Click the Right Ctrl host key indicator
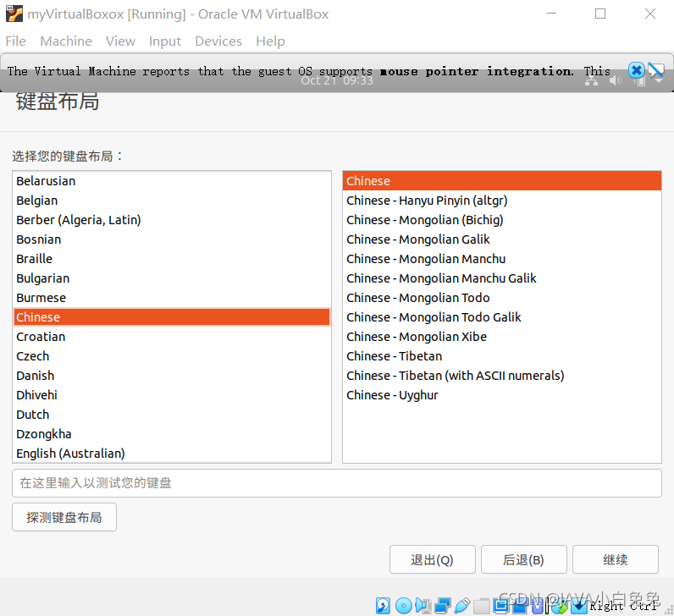This screenshot has height=616, width=674. (624, 606)
